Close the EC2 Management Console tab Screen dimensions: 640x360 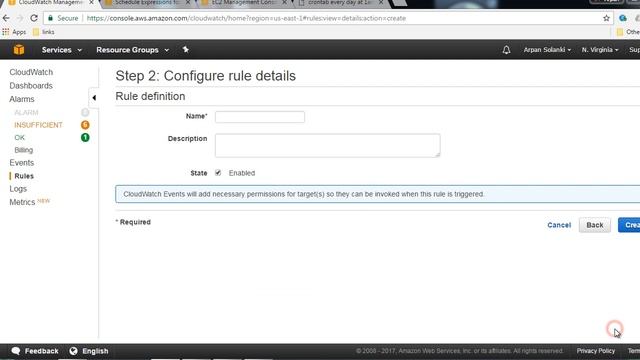pyautogui.click(x=284, y=2)
